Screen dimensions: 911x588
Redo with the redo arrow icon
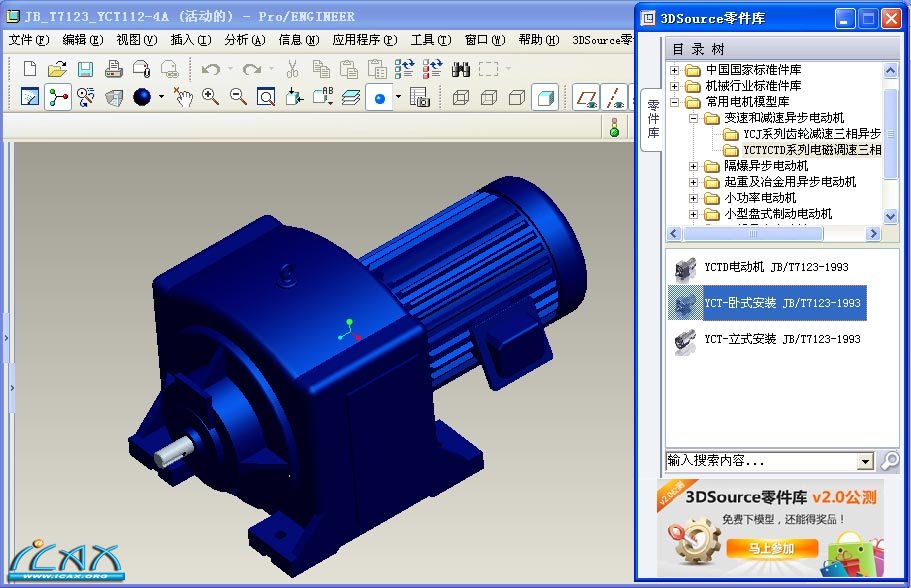pyautogui.click(x=252, y=69)
